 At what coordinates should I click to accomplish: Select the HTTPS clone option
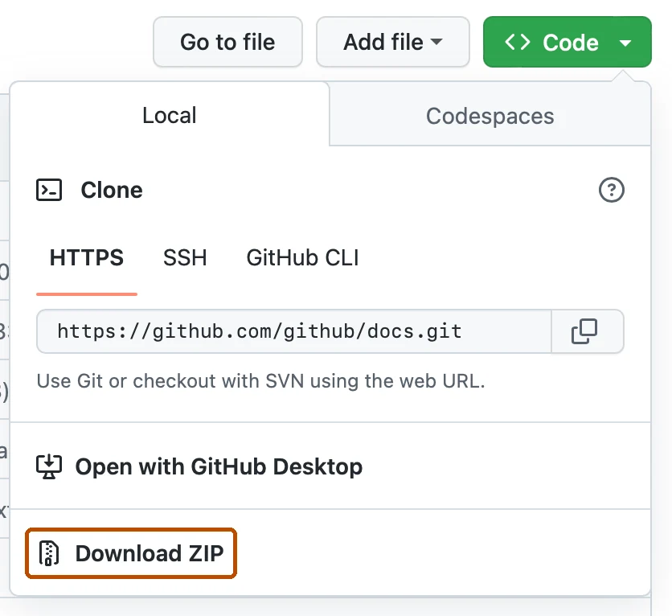pos(87,257)
